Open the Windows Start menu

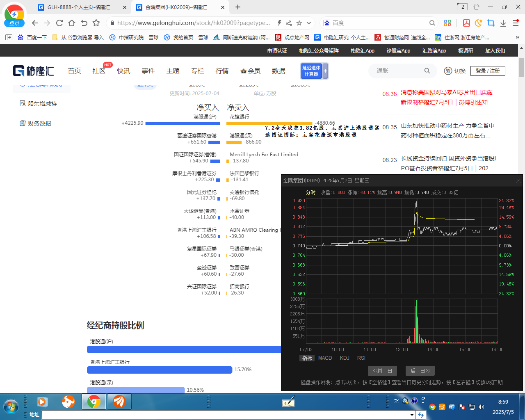click(11, 406)
